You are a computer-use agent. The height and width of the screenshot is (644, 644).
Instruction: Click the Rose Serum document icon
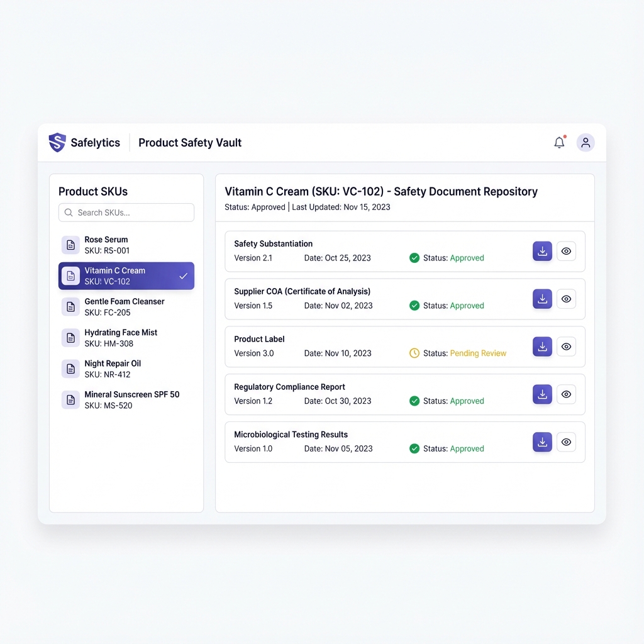(70, 245)
